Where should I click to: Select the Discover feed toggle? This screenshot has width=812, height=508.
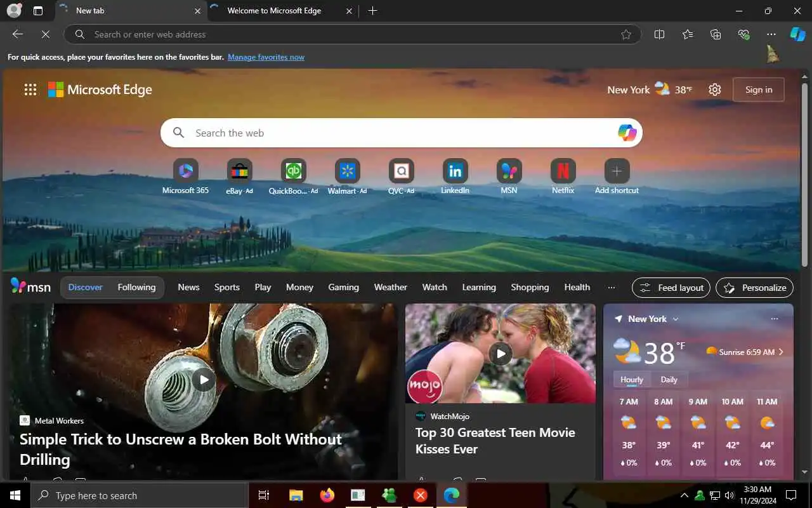pos(85,287)
